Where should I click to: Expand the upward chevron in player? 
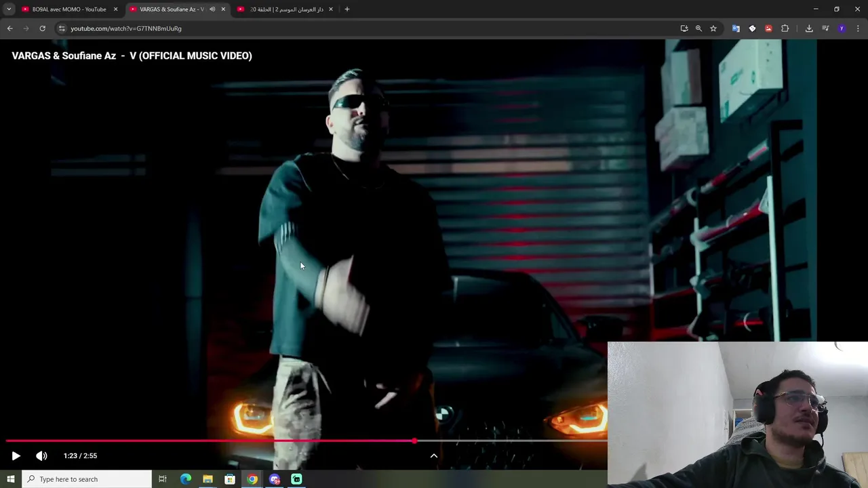point(434,455)
